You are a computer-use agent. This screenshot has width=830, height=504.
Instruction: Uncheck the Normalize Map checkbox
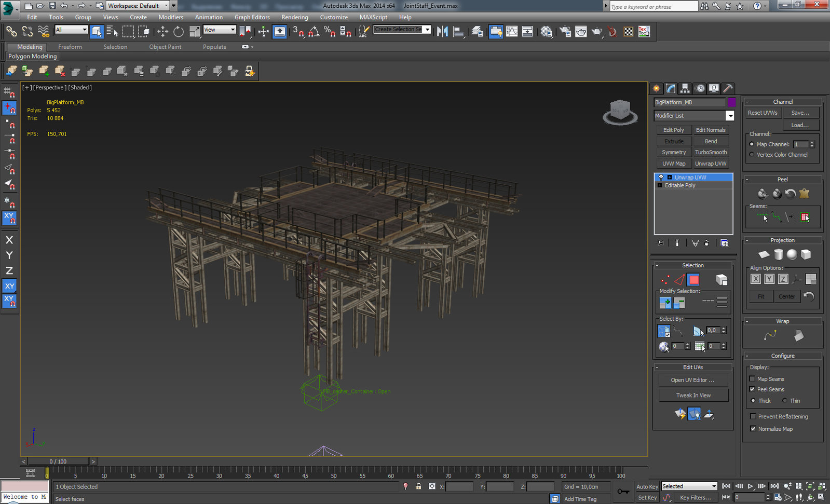pos(753,429)
